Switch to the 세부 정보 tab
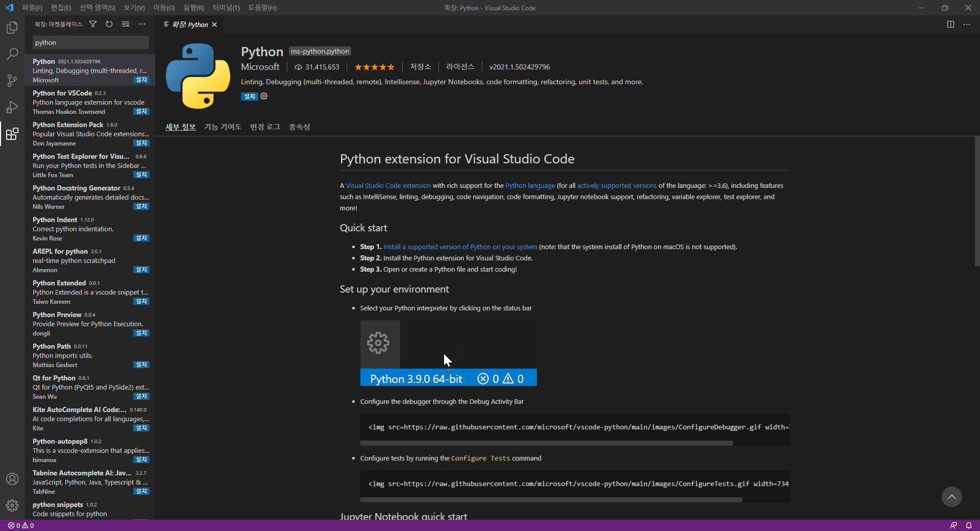The width and height of the screenshot is (980, 531). coord(181,127)
